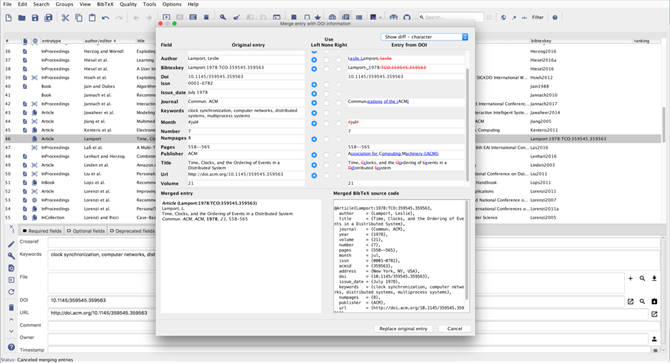Select the Right radio button for Title
670x363 pixels.
click(338, 165)
